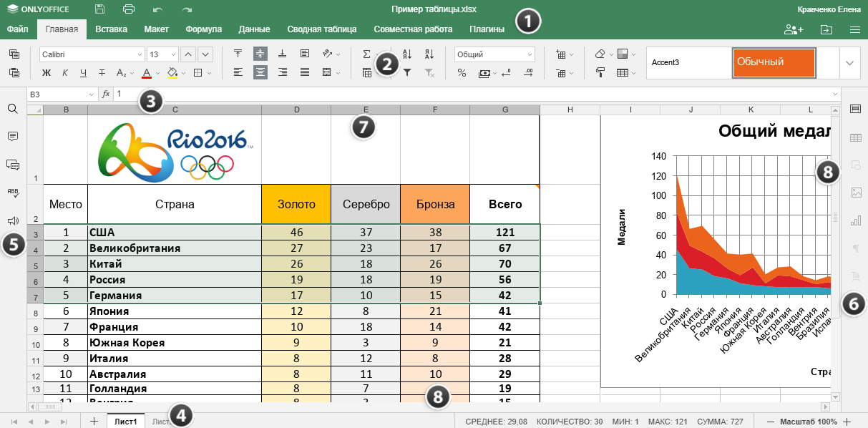Switch to the Сводная таблица tab
The image size is (868, 428).
(x=322, y=29)
